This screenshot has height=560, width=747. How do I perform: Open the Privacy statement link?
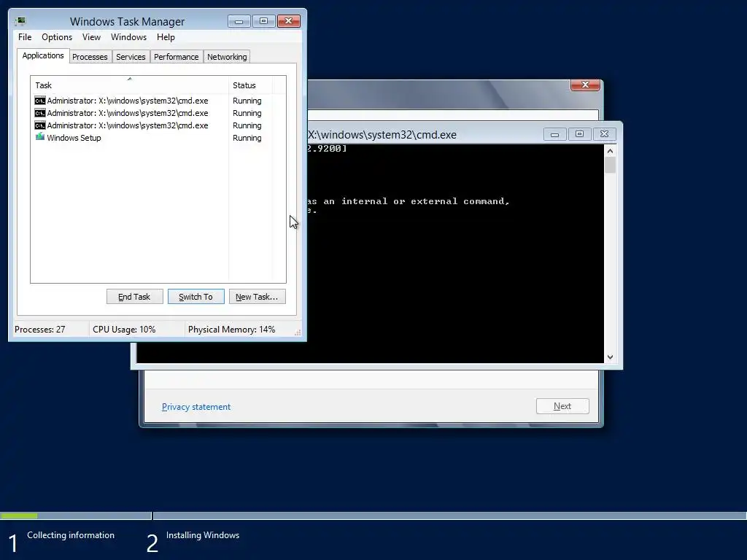[196, 407]
